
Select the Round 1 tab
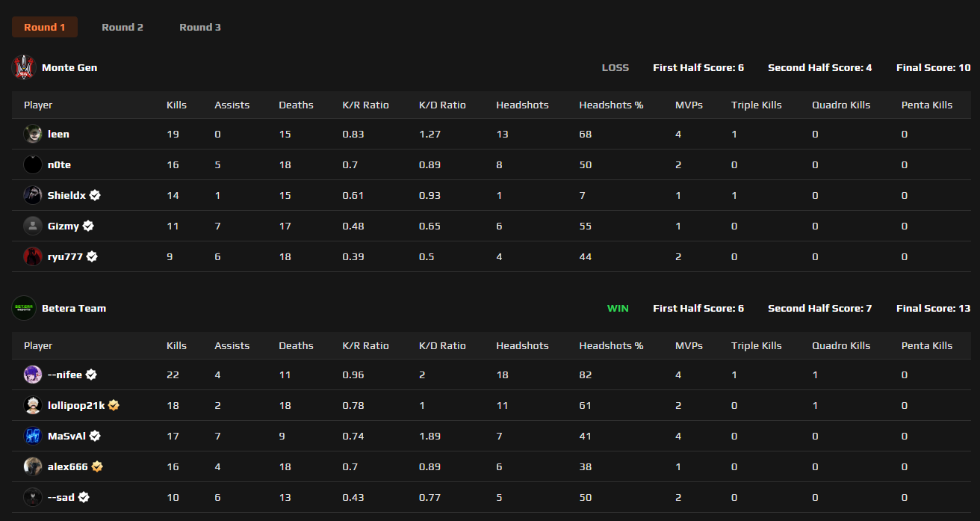pyautogui.click(x=45, y=27)
